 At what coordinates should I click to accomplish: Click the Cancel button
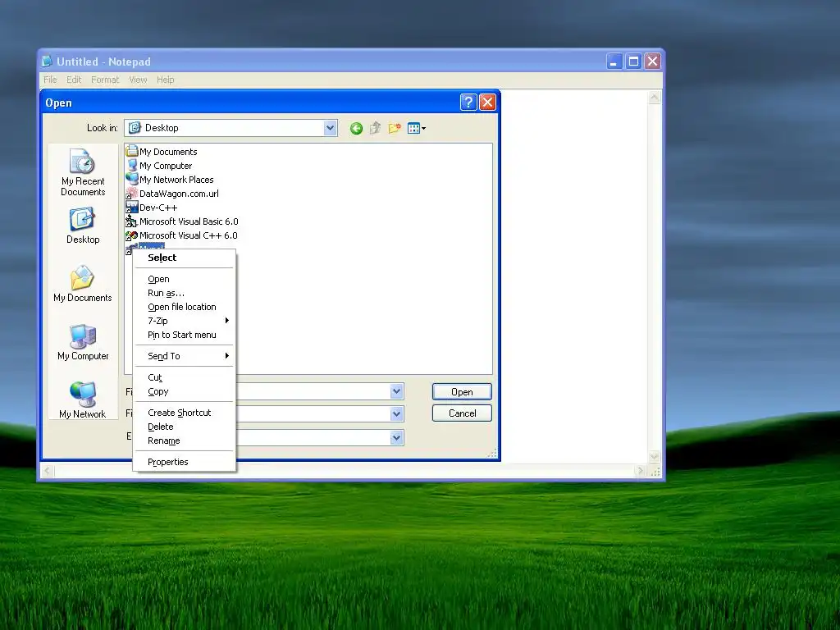(x=462, y=413)
